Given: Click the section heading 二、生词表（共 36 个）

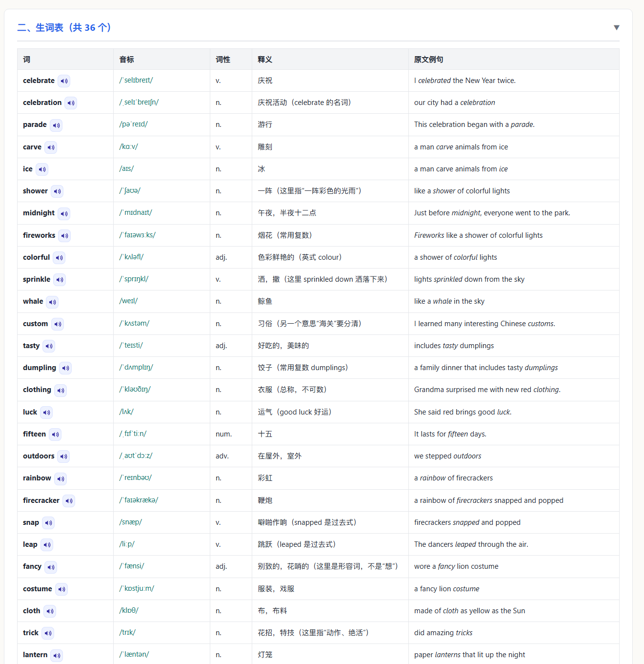Looking at the screenshot, I should (x=64, y=28).
